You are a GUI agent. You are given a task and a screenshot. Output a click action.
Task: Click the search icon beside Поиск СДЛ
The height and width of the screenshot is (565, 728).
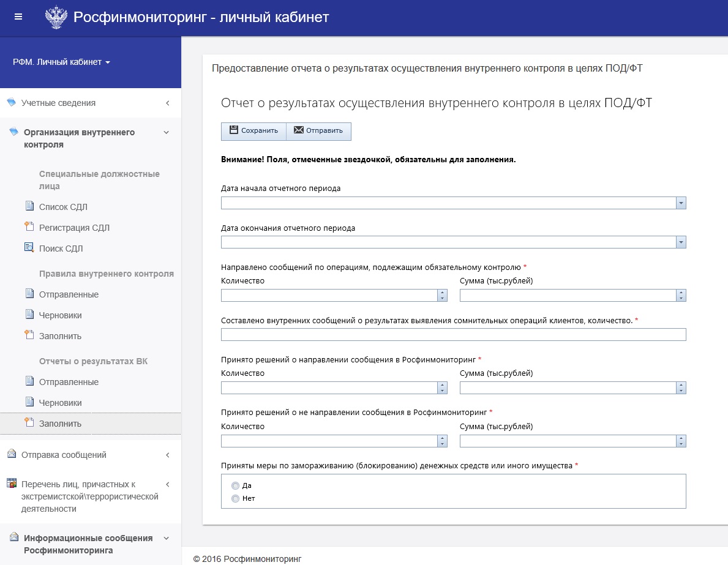29,247
